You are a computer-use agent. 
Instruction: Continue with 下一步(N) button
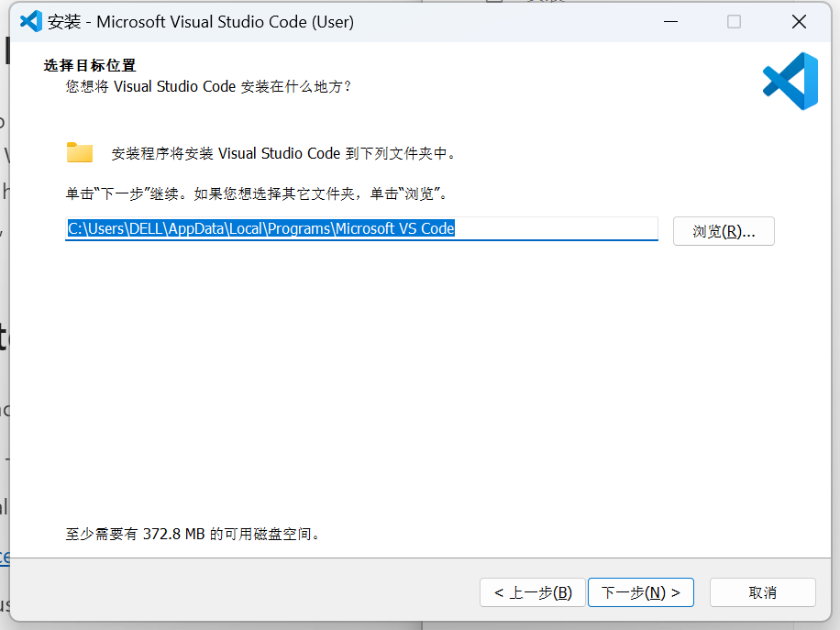click(x=641, y=592)
